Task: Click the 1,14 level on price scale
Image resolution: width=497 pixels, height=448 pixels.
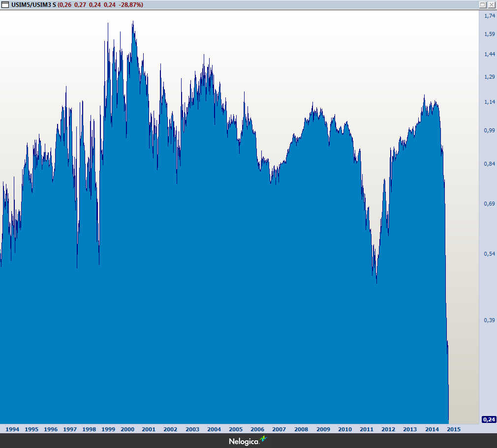Action: pyautogui.click(x=489, y=102)
